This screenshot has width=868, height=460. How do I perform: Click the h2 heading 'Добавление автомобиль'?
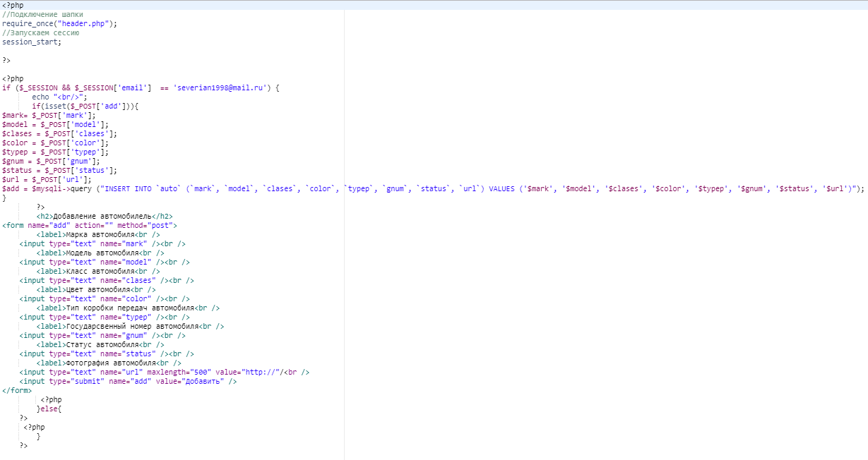(x=105, y=216)
